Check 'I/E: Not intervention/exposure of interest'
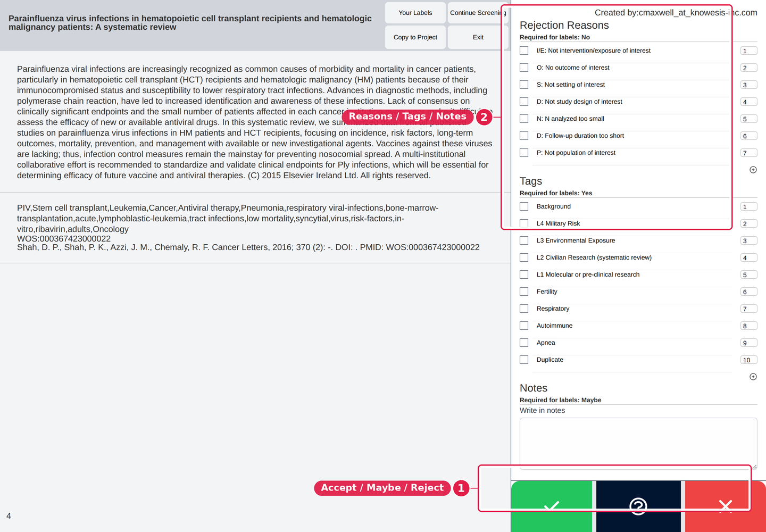The image size is (766, 532). pos(524,51)
